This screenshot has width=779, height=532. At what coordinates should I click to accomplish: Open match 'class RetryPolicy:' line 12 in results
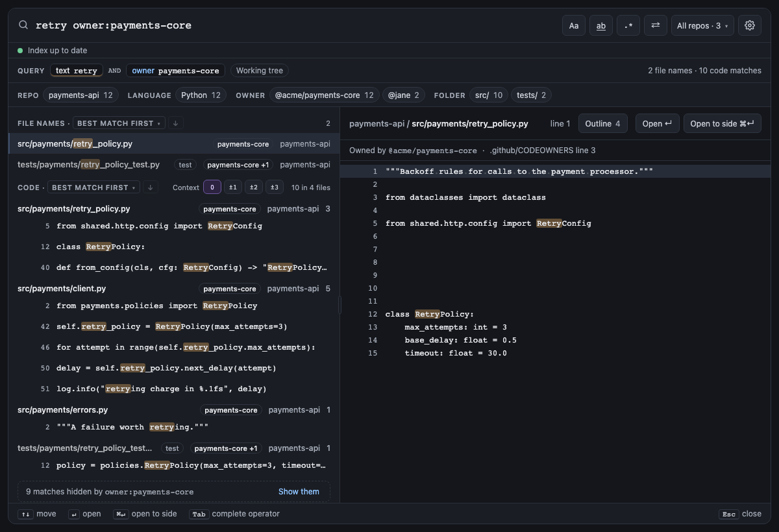point(174,247)
